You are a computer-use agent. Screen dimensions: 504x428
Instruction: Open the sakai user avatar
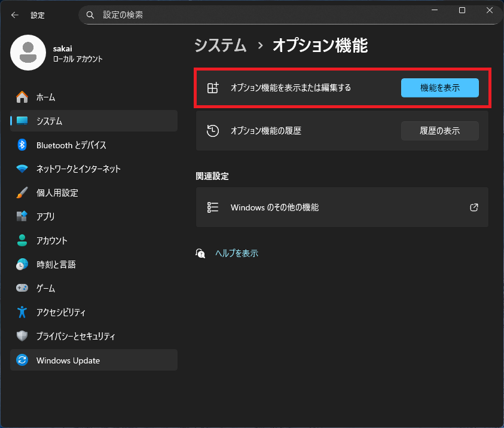tap(28, 53)
